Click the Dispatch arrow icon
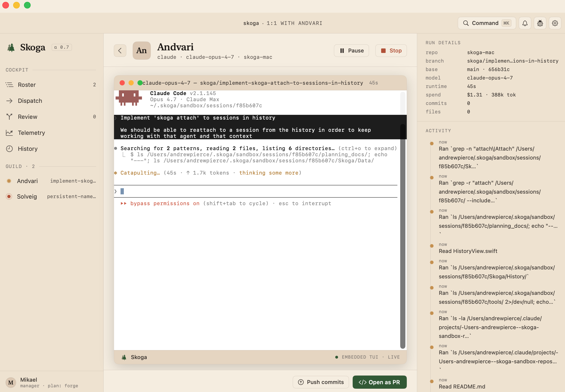The image size is (565, 392). [x=9, y=101]
